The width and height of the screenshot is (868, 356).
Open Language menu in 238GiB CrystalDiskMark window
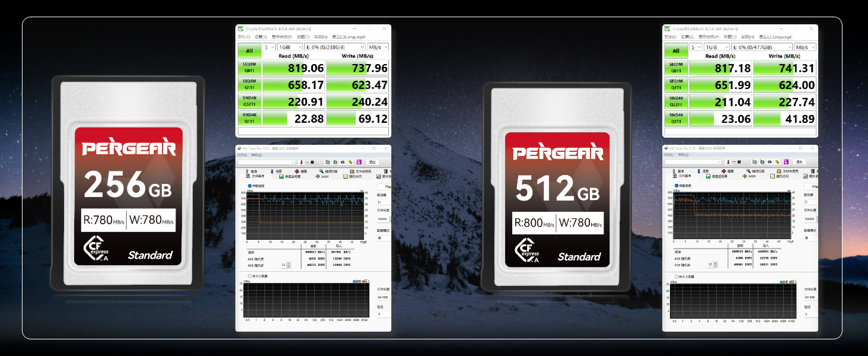click(x=349, y=37)
